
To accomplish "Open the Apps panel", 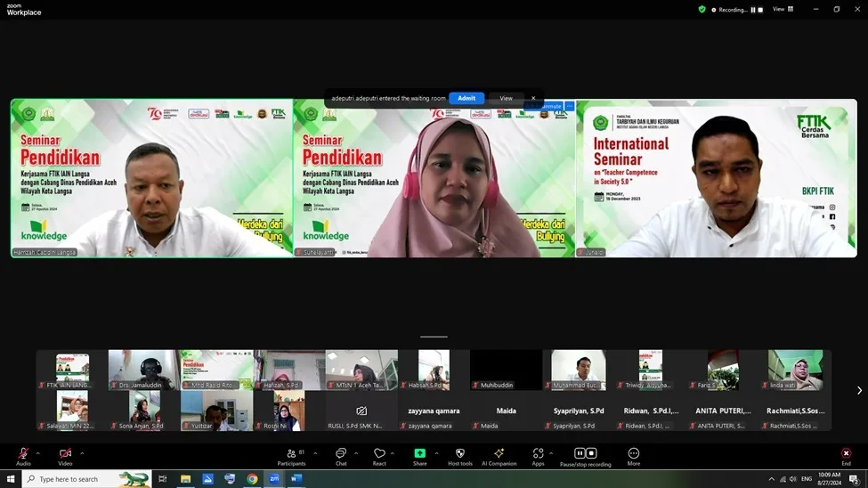I will pos(538,457).
